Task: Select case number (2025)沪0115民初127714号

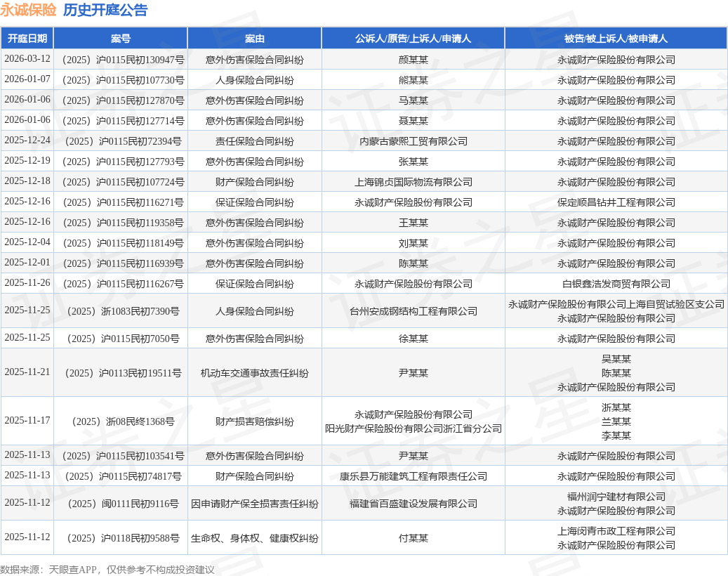Action: pyautogui.click(x=123, y=122)
